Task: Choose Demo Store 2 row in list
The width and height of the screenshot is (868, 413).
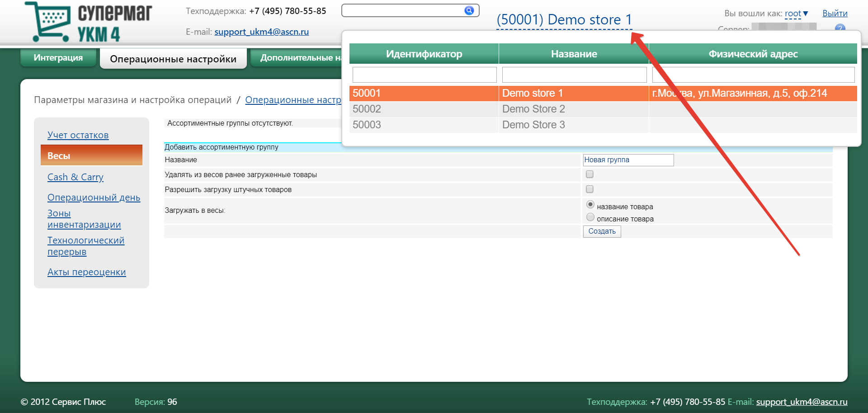Action: (533, 109)
